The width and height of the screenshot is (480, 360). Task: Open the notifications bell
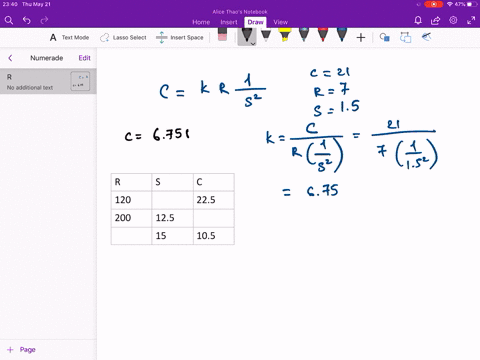[418, 21]
